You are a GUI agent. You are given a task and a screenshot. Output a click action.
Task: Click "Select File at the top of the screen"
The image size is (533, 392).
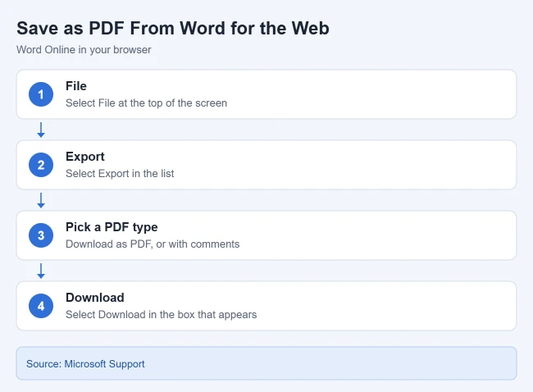[146, 103]
